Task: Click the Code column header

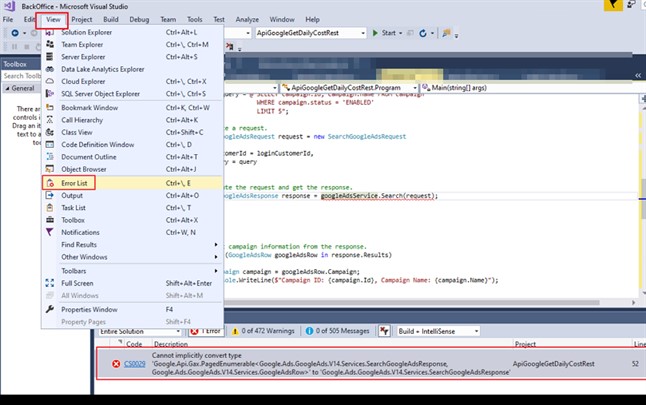Action: point(134,344)
